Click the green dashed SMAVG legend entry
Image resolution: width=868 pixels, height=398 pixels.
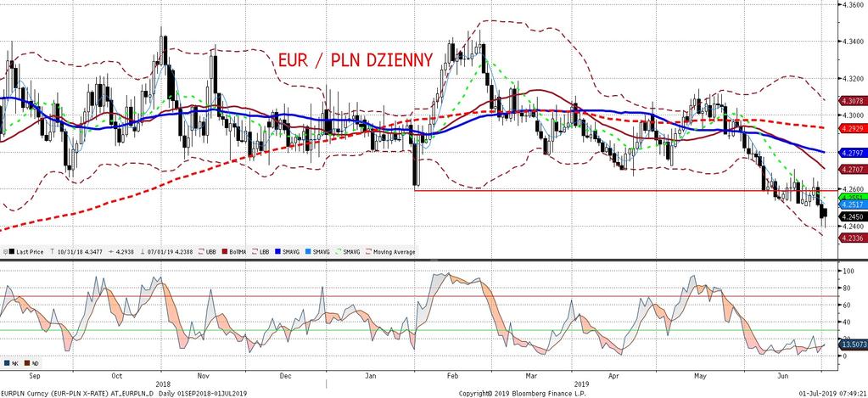[x=348, y=252]
